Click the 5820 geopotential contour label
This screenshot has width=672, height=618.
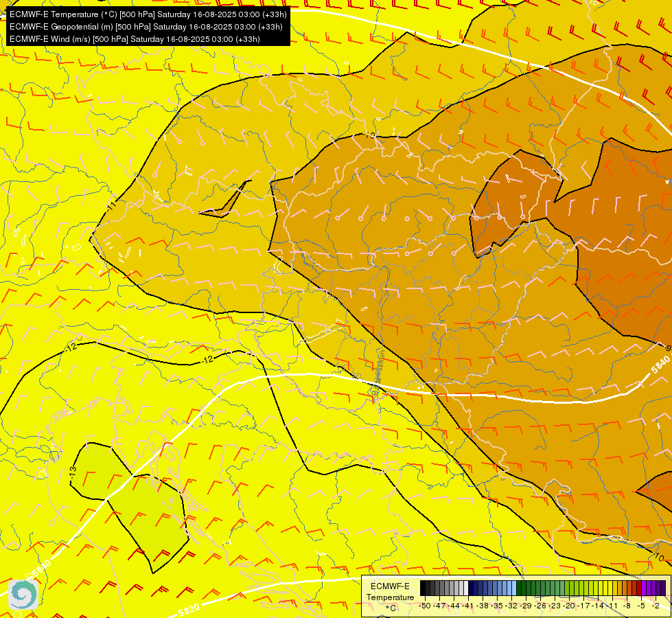point(189,610)
